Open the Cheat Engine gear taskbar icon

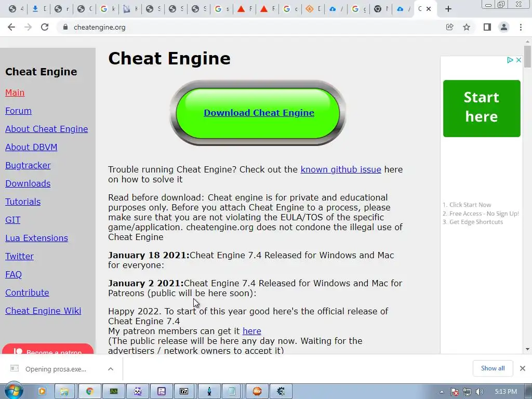coord(281,392)
